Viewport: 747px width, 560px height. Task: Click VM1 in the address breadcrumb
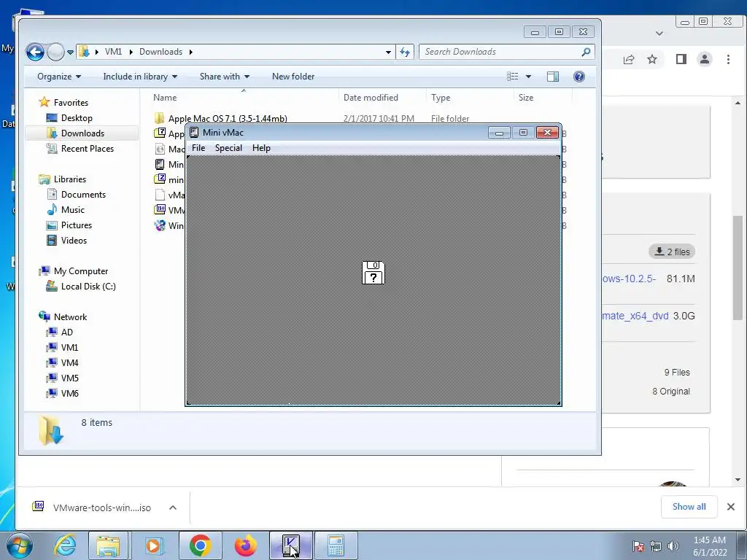pyautogui.click(x=113, y=52)
